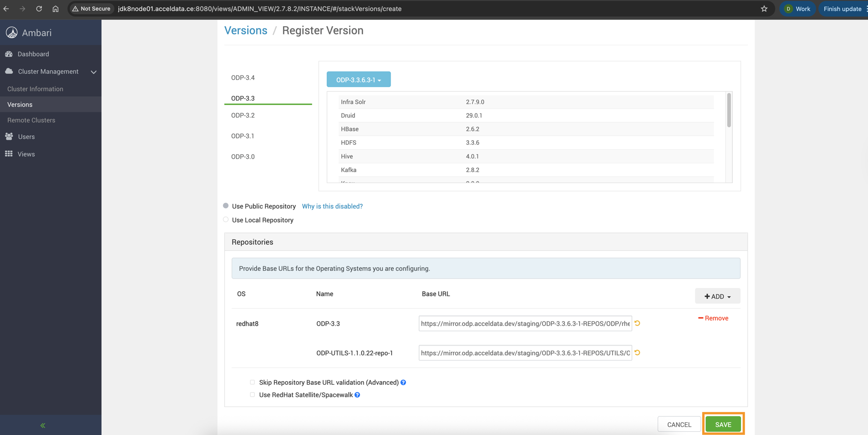Open the Views grid icon
The width and height of the screenshot is (868, 435).
click(9, 154)
